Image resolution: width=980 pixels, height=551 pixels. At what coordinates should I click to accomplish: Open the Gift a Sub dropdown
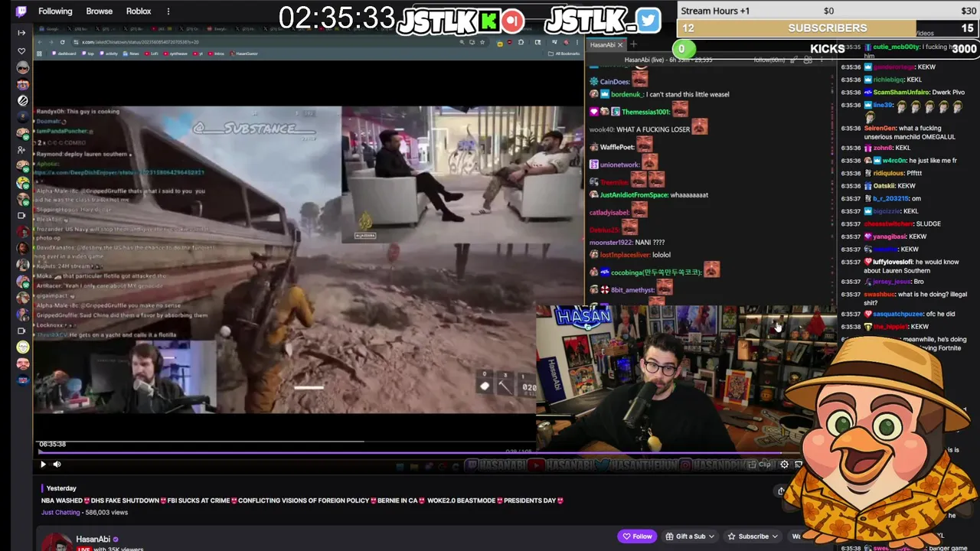tap(690, 536)
